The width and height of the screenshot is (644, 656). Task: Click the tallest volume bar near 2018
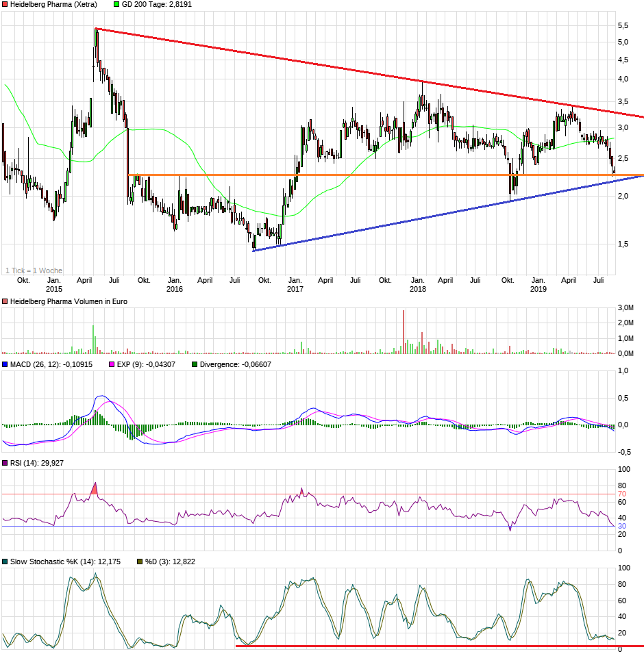click(x=404, y=331)
